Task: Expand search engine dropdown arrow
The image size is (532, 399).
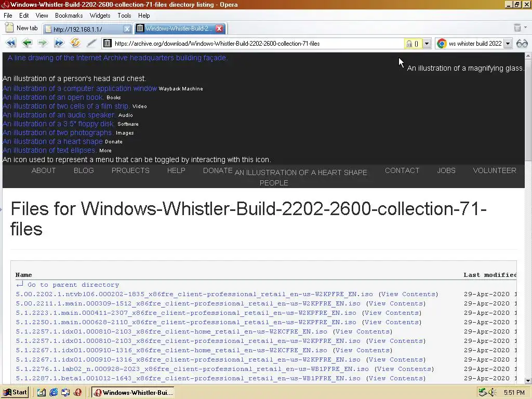Action: click(x=508, y=44)
